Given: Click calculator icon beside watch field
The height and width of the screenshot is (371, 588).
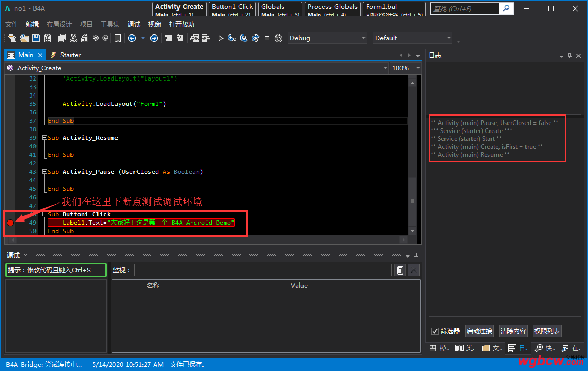Looking at the screenshot, I should coord(400,270).
